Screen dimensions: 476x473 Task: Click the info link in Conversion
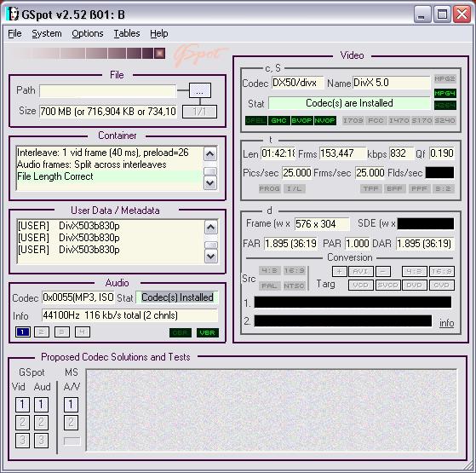tap(446, 323)
